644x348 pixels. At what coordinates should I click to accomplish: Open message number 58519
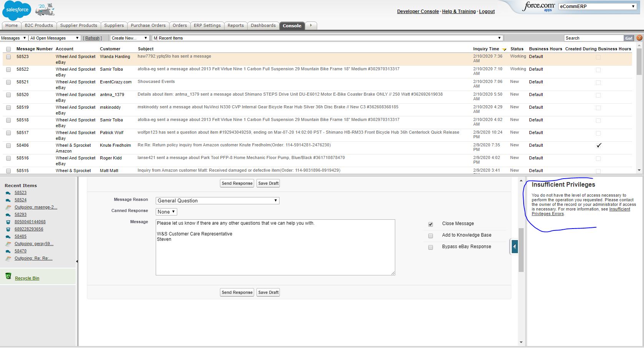[22, 107]
